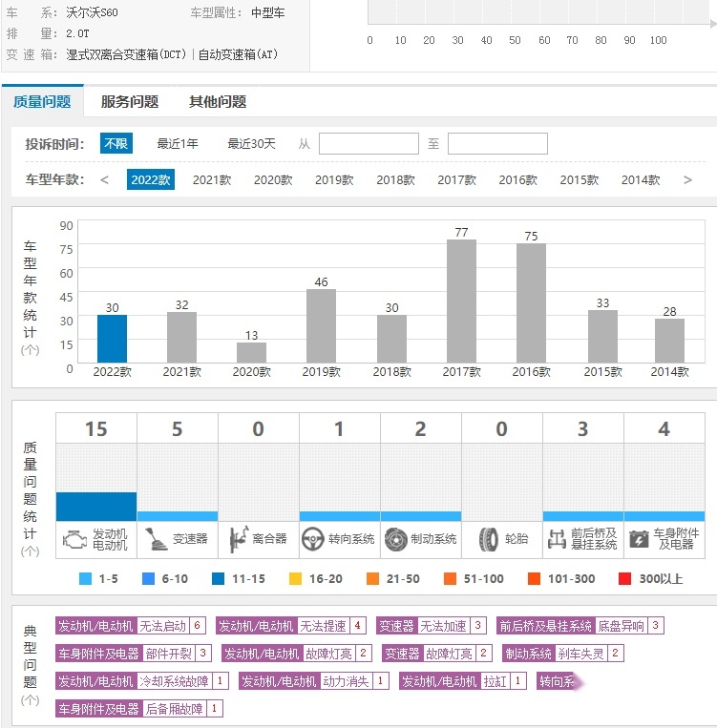Click the axle suspension icon

[x=557, y=539]
